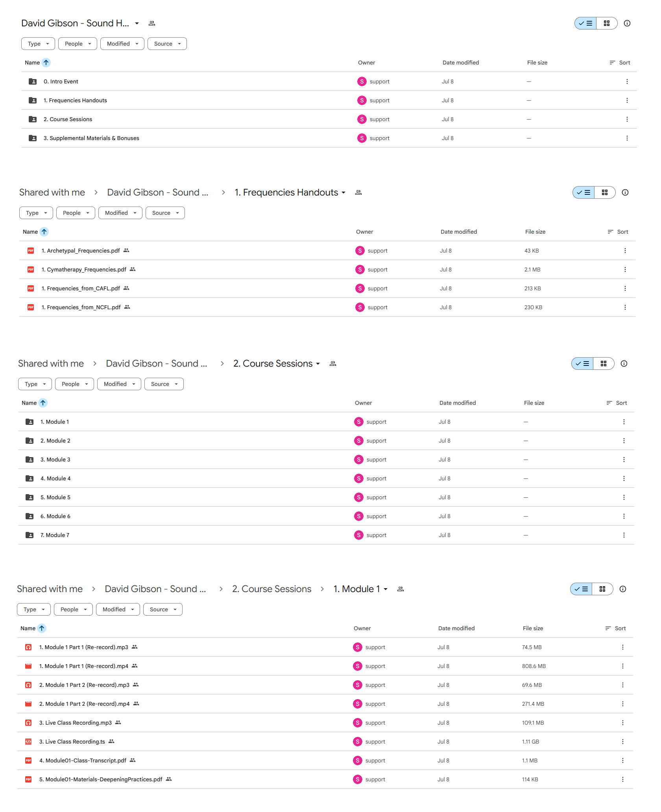This screenshot has height=812, width=661.
Task: Click the info icon beside the top grid toggle
Action: 627,23
